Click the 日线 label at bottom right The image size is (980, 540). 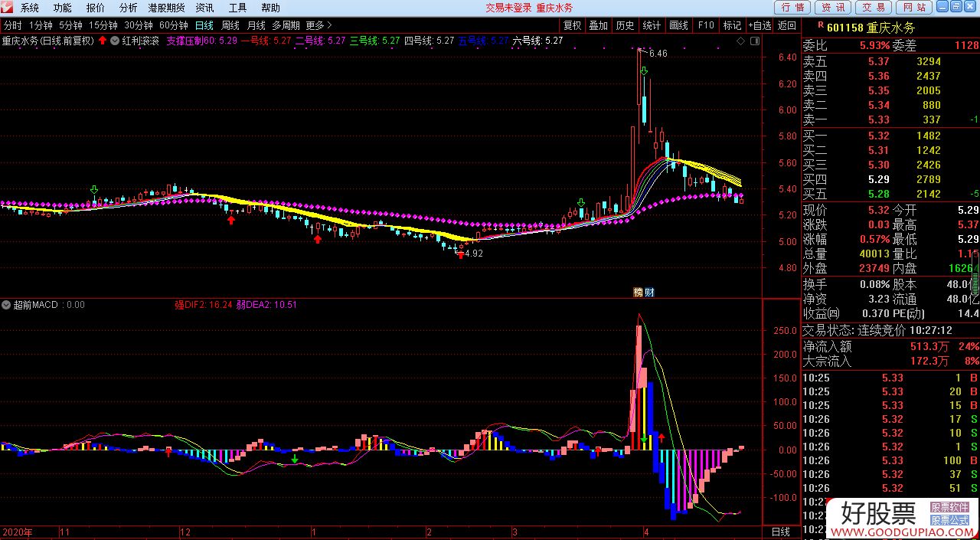click(x=780, y=532)
